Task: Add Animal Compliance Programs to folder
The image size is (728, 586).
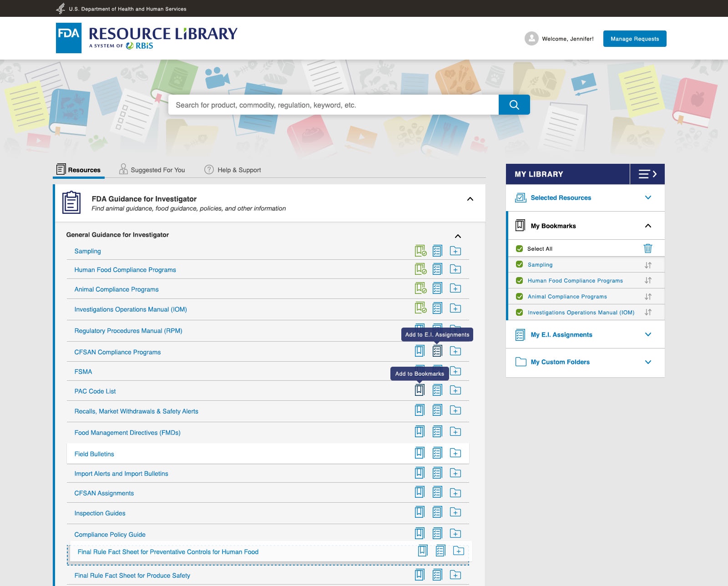Action: click(455, 288)
